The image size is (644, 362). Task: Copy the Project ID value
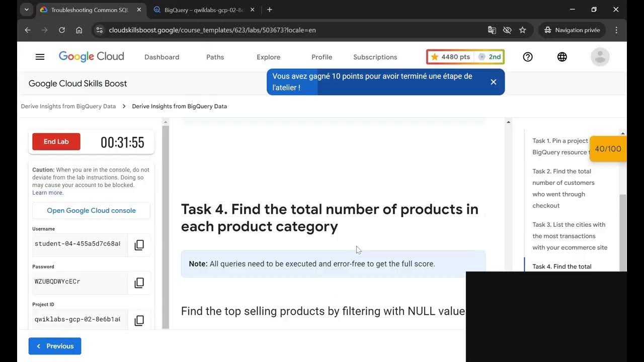pos(139,320)
